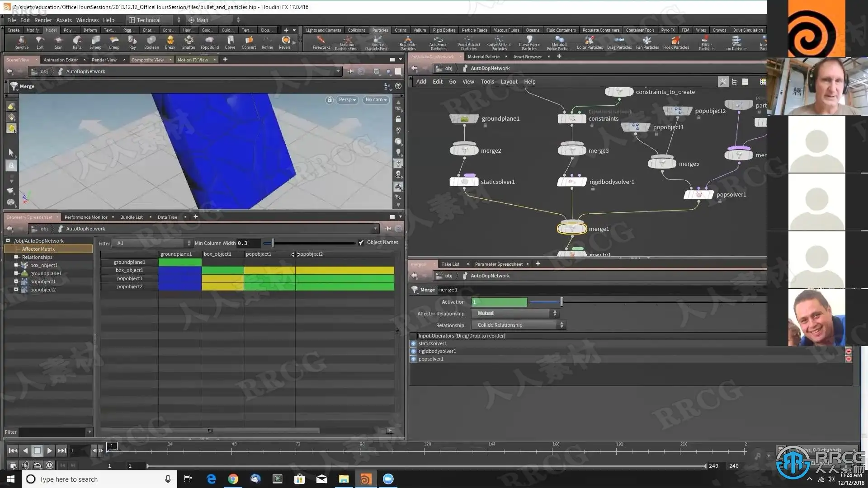Viewport: 868px width, 488px height.
Task: Open the Affector Relationship dropdown
Action: [x=515, y=313]
